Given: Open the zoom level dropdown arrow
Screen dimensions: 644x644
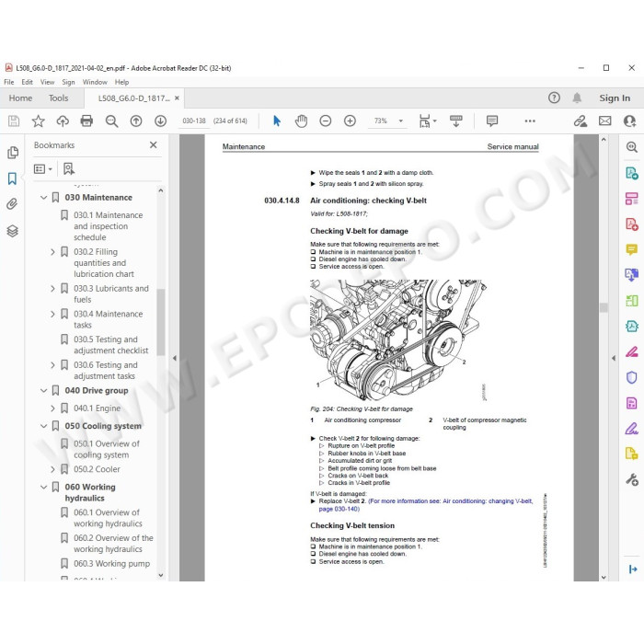Looking at the screenshot, I should (x=401, y=121).
